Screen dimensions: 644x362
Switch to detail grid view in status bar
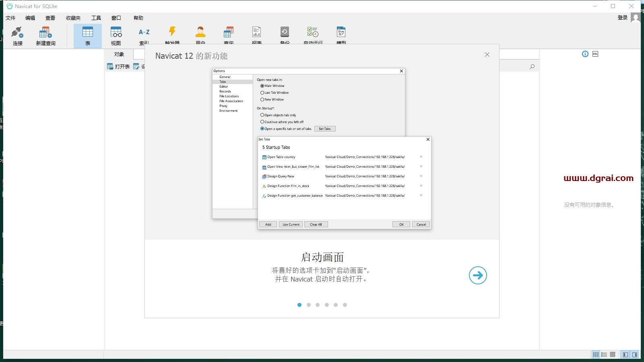click(613, 355)
